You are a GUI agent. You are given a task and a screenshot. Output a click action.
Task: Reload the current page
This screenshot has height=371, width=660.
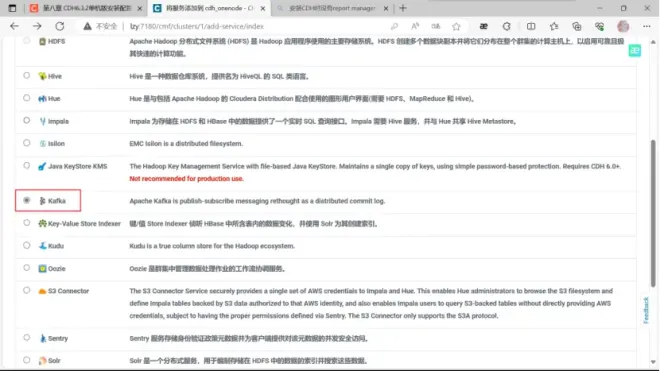tap(60, 26)
